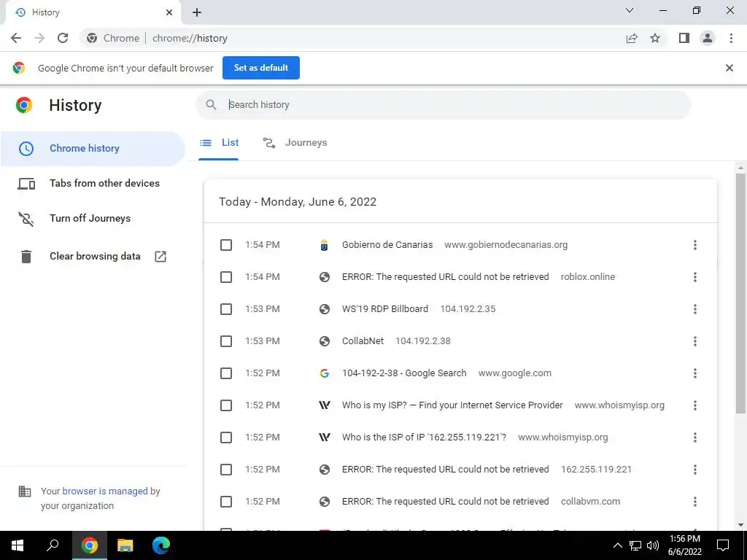Switch to the List tab

click(219, 142)
